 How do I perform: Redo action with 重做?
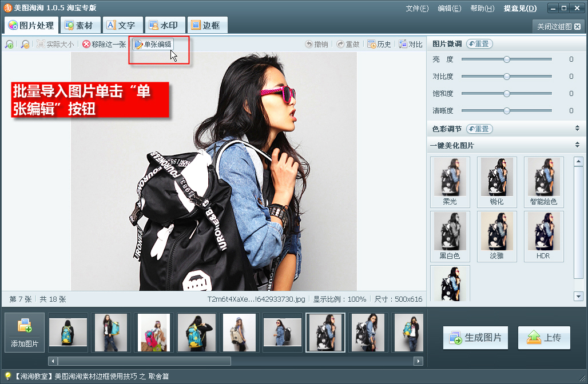coord(348,44)
